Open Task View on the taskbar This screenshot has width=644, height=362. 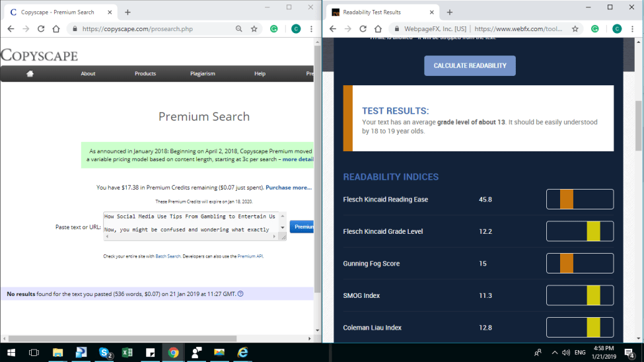tap(34, 353)
